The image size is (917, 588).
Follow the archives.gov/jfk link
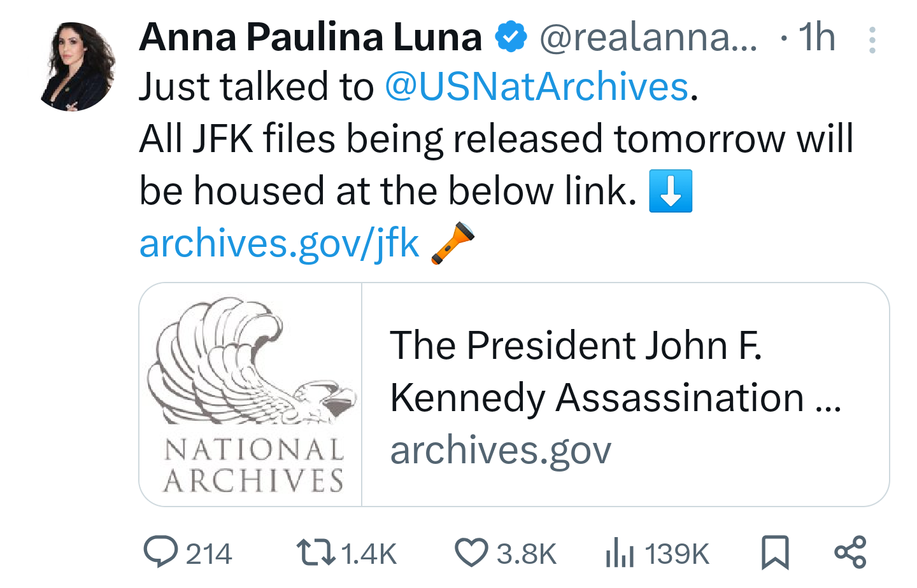tap(279, 243)
